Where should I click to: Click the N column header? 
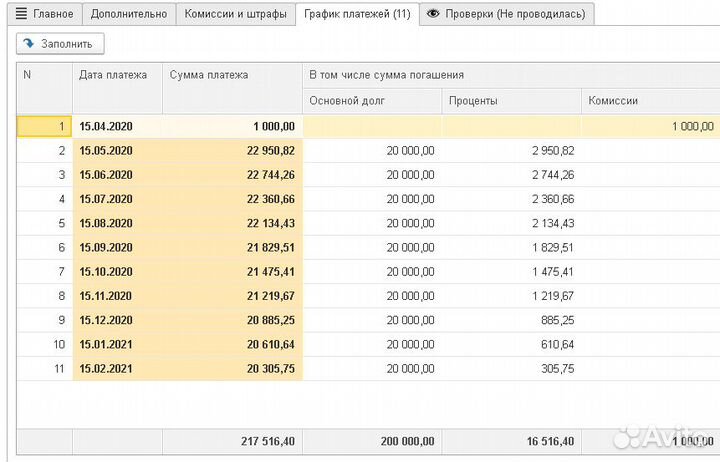pyautogui.click(x=44, y=75)
